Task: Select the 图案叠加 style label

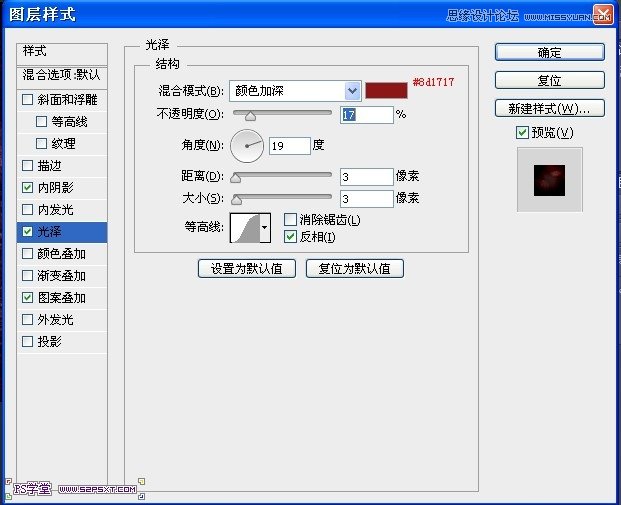Action: [x=62, y=297]
